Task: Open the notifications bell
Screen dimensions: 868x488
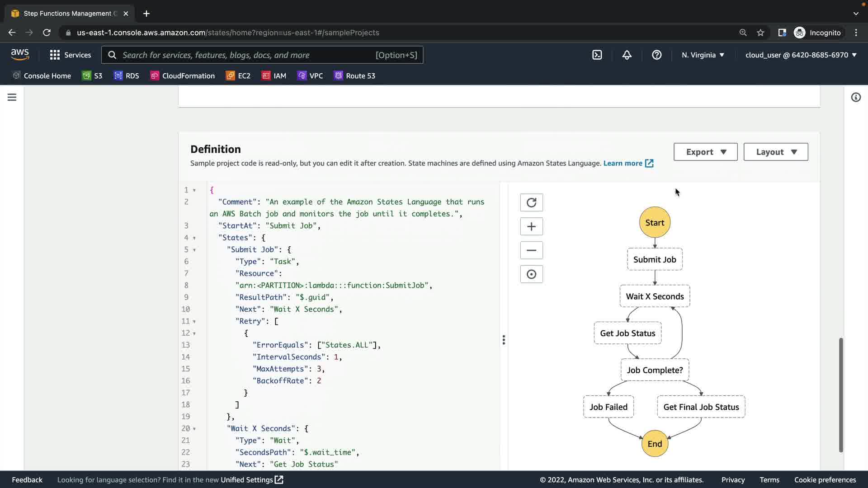Action: coord(627,55)
